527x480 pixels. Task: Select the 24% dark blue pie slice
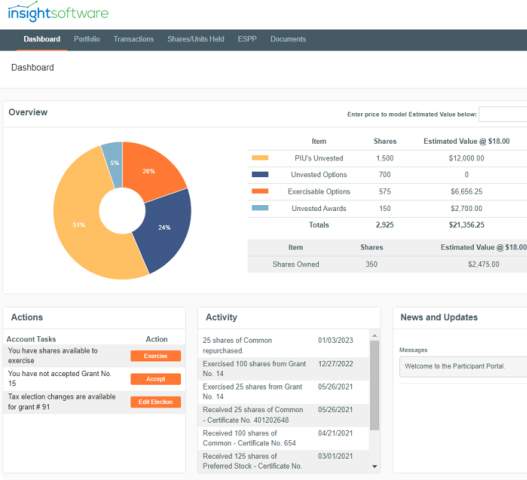click(164, 228)
